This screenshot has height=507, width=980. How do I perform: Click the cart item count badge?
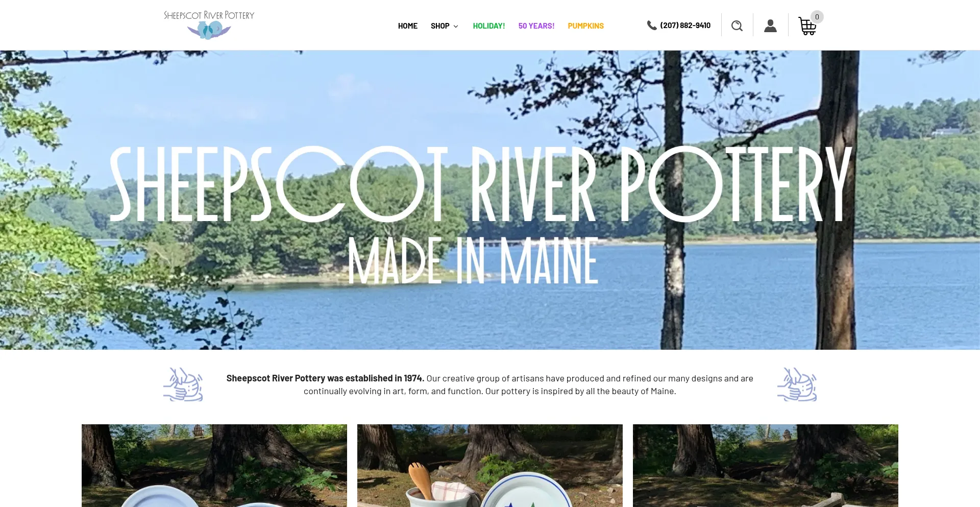817,17
